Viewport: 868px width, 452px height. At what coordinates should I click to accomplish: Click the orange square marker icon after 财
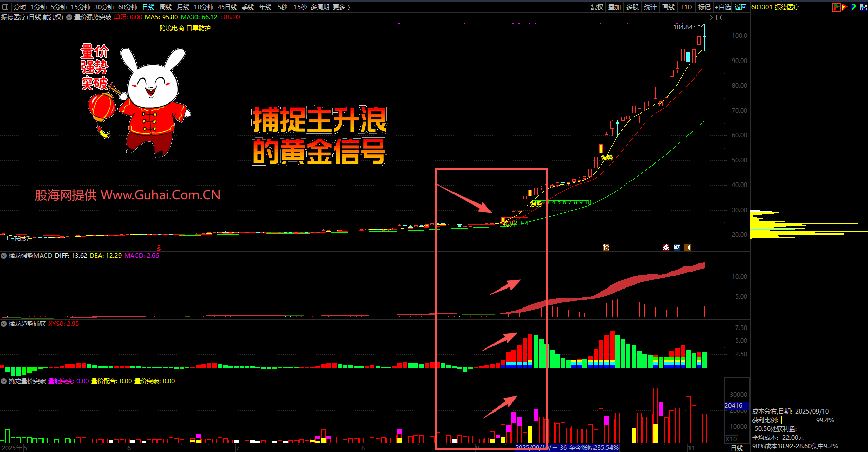[x=687, y=248]
